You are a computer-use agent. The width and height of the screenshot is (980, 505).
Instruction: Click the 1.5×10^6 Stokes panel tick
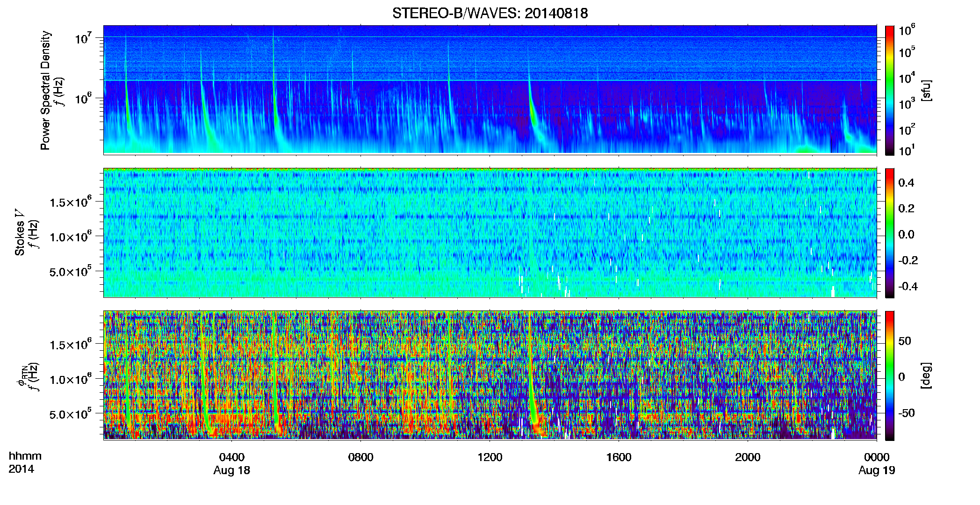pyautogui.click(x=71, y=202)
